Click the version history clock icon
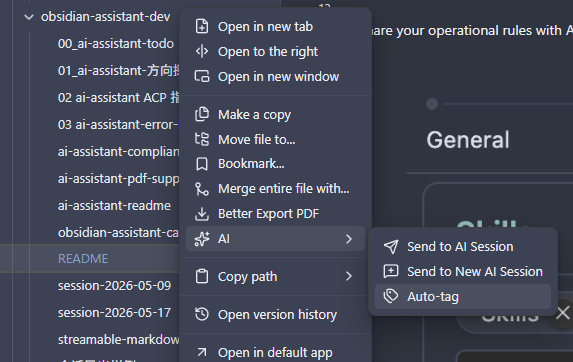 202,315
